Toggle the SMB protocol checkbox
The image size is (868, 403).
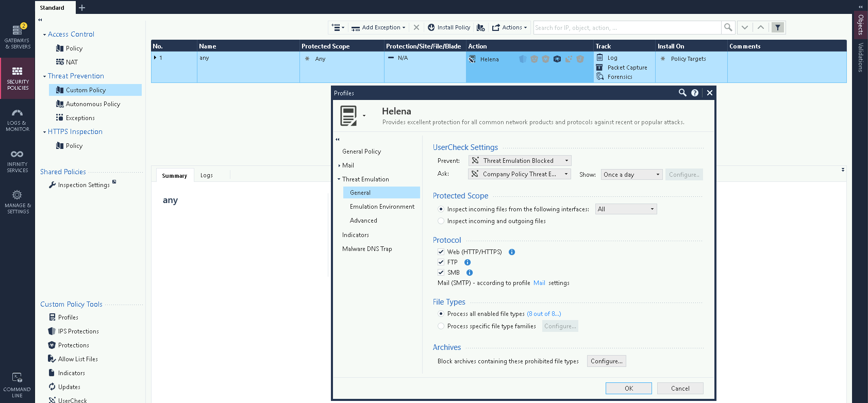(441, 273)
